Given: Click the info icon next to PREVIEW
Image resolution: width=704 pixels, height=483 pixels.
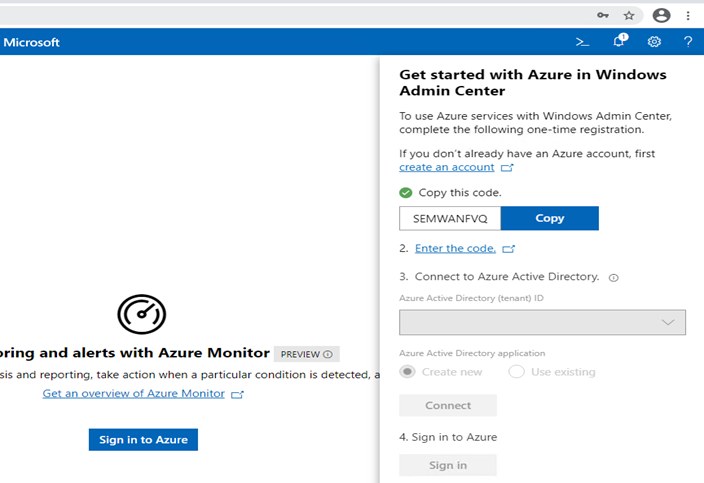Looking at the screenshot, I should click(328, 354).
